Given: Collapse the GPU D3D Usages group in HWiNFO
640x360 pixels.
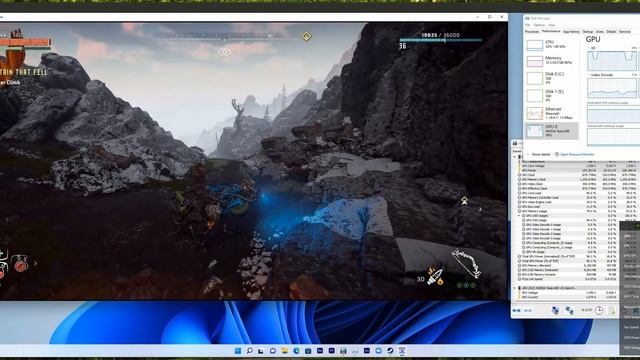Looking at the screenshot, I should [519, 216].
